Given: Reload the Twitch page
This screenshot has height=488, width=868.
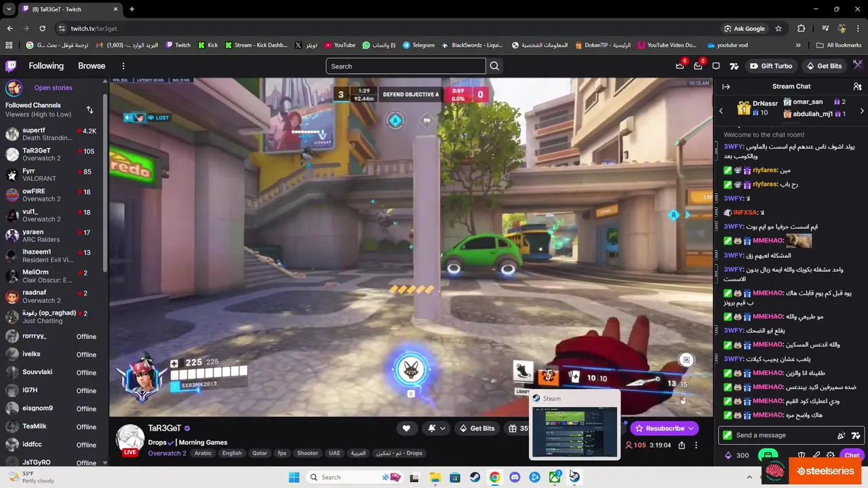Looking at the screenshot, I should 42,28.
